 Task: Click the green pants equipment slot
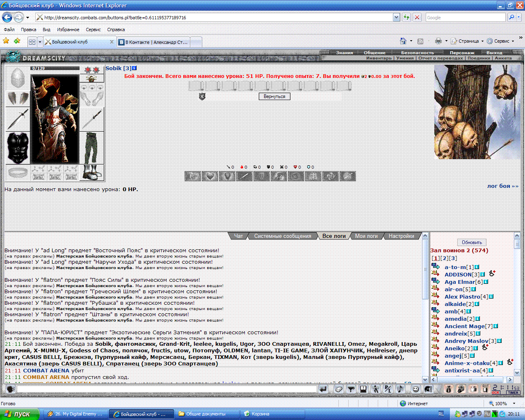[92, 148]
